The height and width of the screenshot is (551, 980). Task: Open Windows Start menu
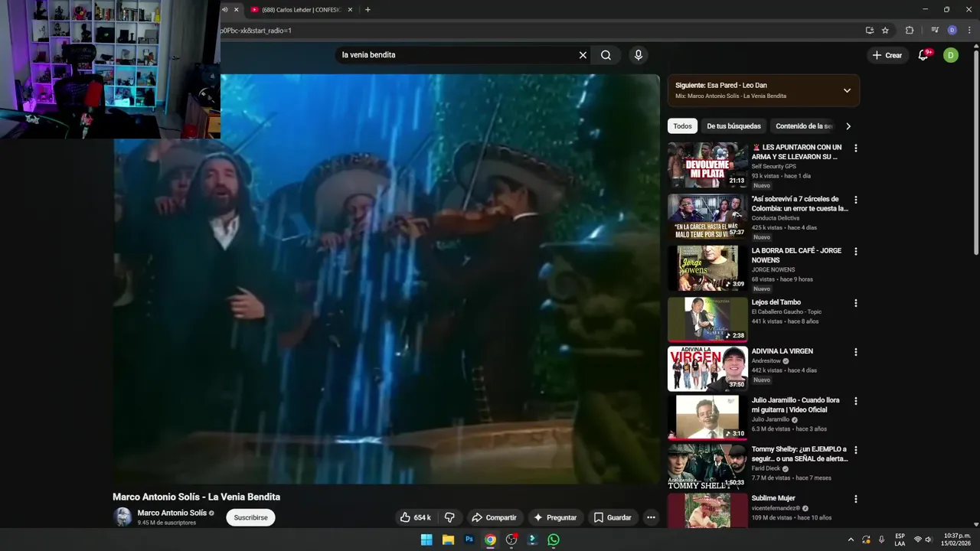pyautogui.click(x=426, y=540)
